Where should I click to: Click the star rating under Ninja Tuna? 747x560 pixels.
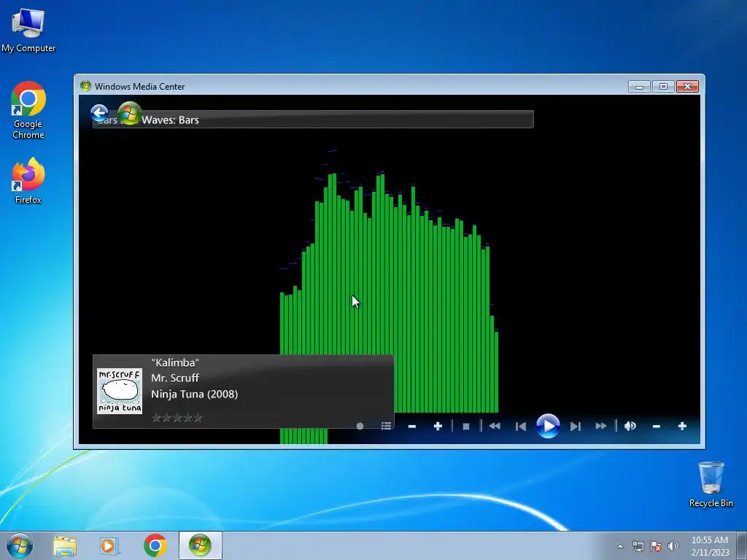177,418
